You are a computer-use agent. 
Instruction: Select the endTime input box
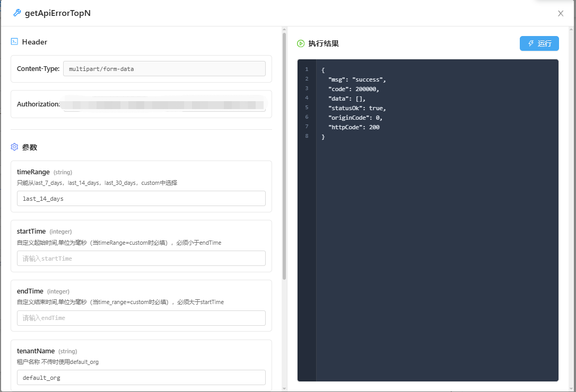141,318
